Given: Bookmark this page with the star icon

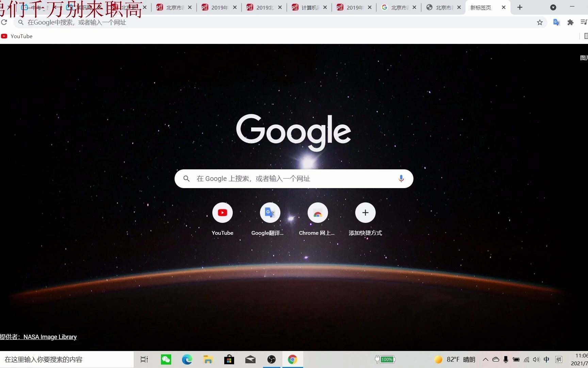Looking at the screenshot, I should [540, 22].
